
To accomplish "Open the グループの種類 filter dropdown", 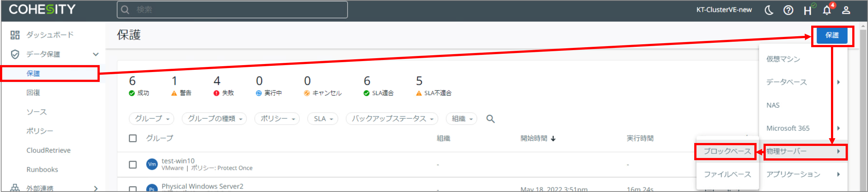I will pyautogui.click(x=214, y=118).
